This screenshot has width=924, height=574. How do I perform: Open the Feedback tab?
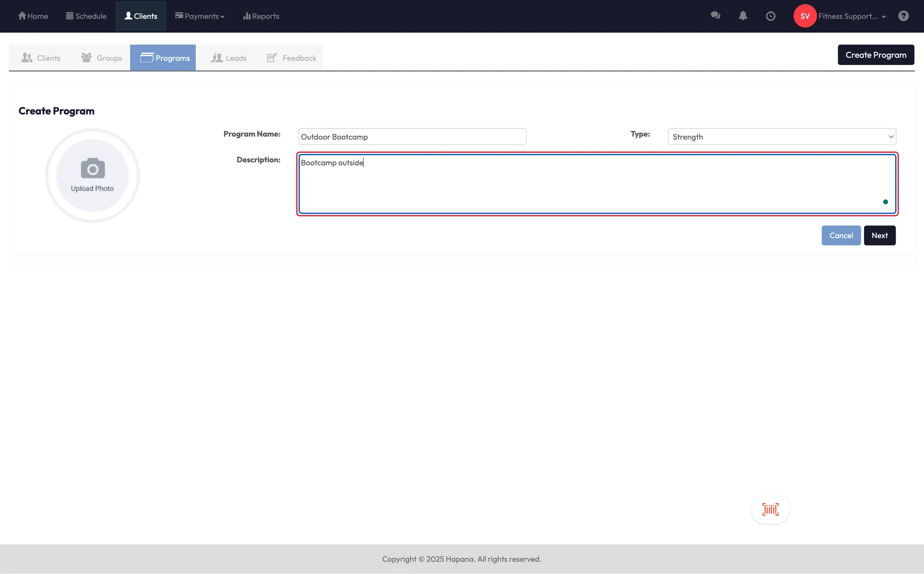[291, 58]
